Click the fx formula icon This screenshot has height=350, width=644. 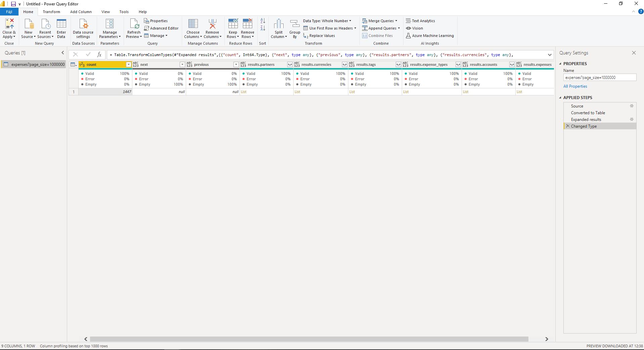click(99, 54)
